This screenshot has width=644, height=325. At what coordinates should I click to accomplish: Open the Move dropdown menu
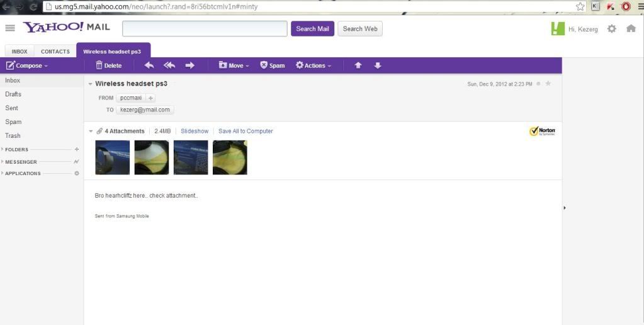coord(234,66)
